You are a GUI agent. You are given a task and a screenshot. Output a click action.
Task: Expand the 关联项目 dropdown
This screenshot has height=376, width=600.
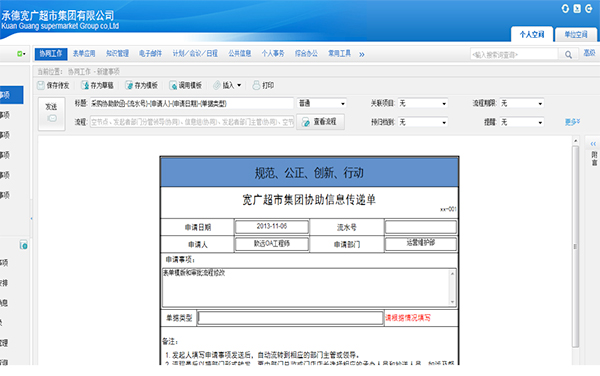423,103
